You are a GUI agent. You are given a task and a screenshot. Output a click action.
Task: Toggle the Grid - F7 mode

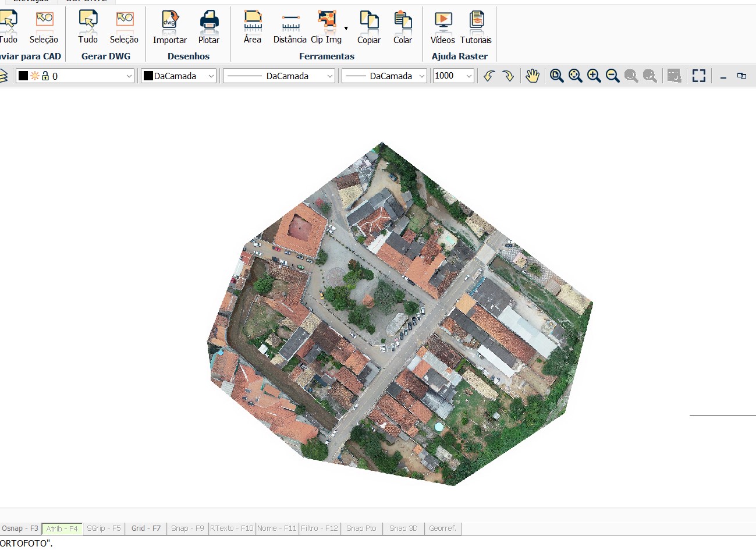click(145, 528)
